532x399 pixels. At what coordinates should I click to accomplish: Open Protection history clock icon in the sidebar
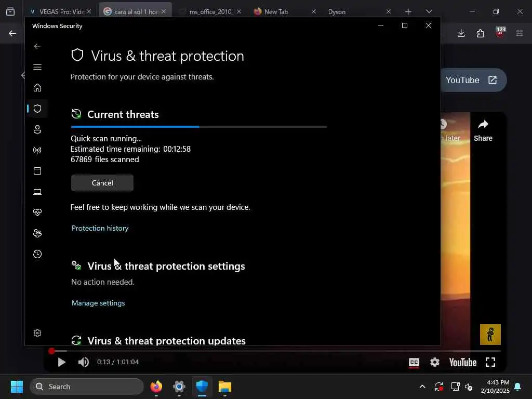click(x=37, y=254)
